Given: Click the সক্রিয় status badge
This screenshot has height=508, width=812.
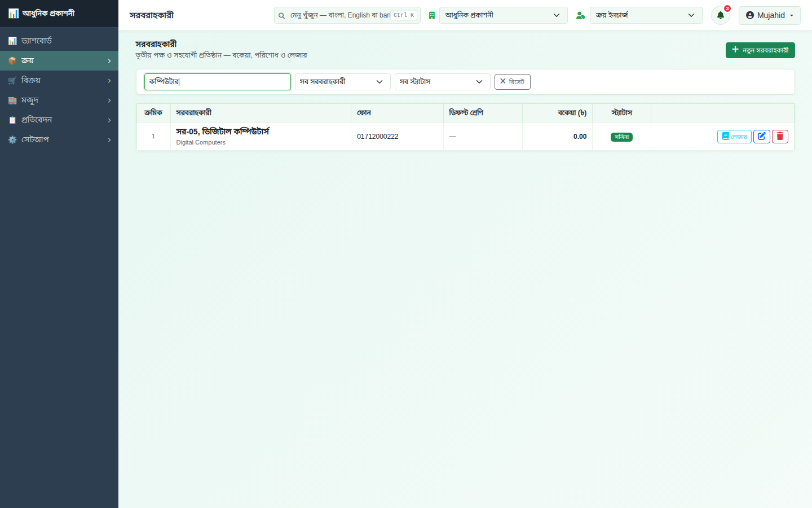Looking at the screenshot, I should coord(621,137).
